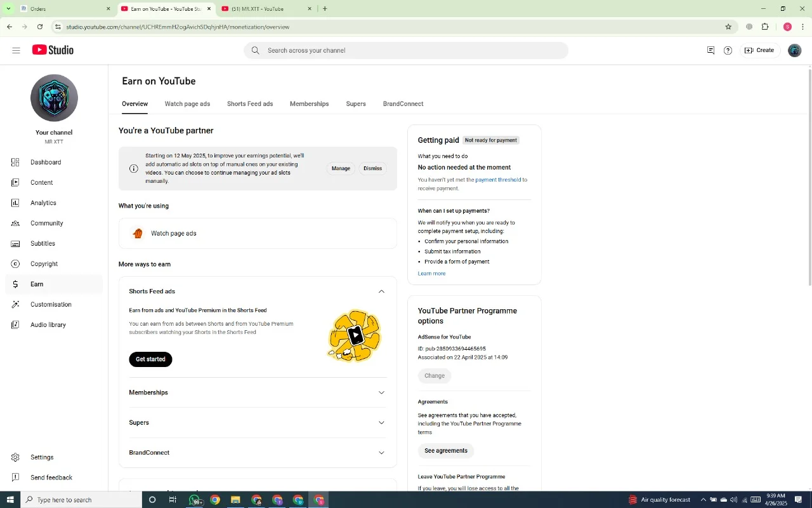Open the tab search dropdown arrow
Screen dimensions: 812x508
pos(8,9)
